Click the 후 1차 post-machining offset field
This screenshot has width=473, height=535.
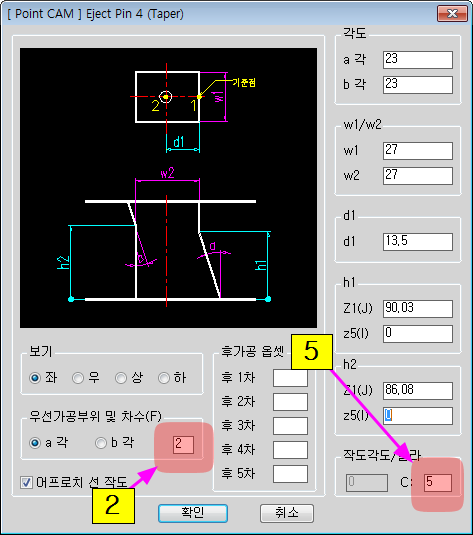pyautogui.click(x=290, y=378)
